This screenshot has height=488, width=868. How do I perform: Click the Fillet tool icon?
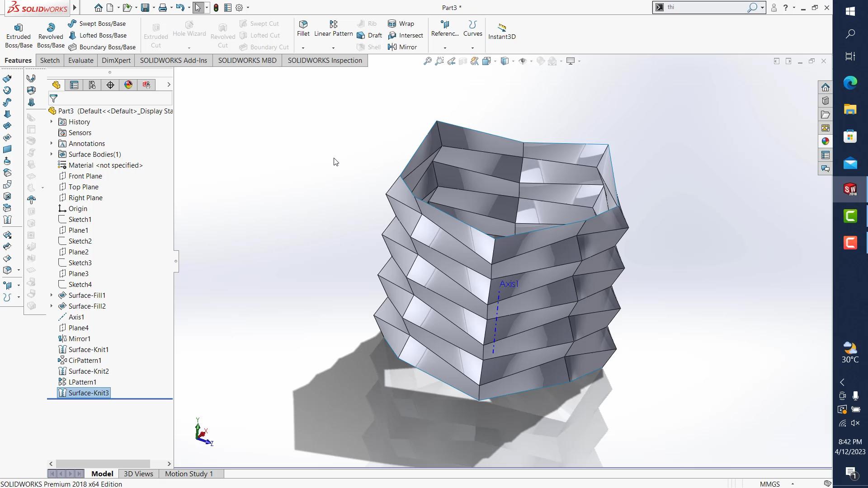point(303,24)
